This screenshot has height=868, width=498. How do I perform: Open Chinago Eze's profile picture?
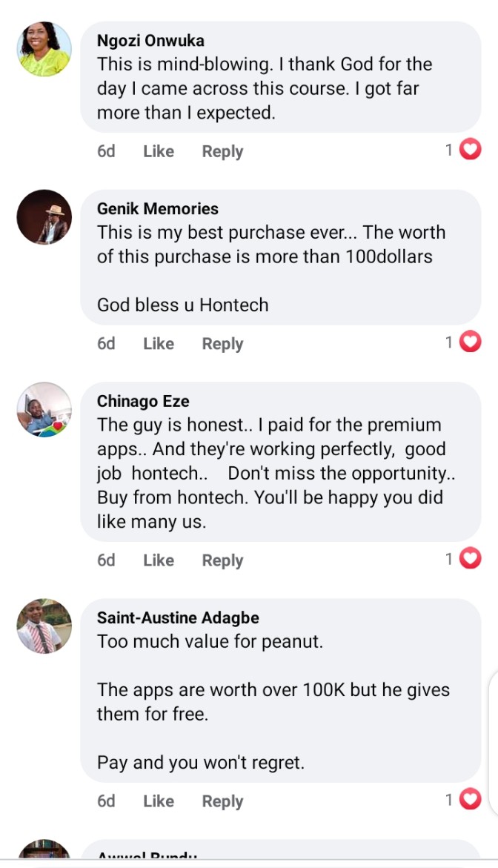point(44,410)
